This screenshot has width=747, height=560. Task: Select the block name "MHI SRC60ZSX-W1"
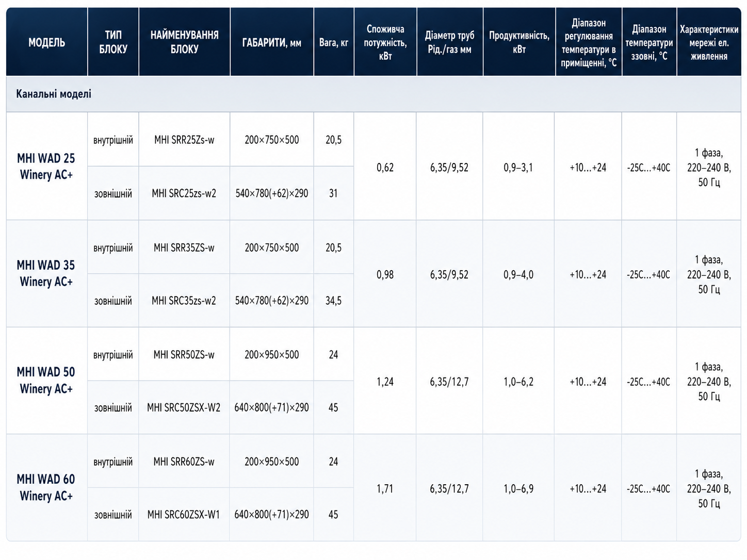184,515
